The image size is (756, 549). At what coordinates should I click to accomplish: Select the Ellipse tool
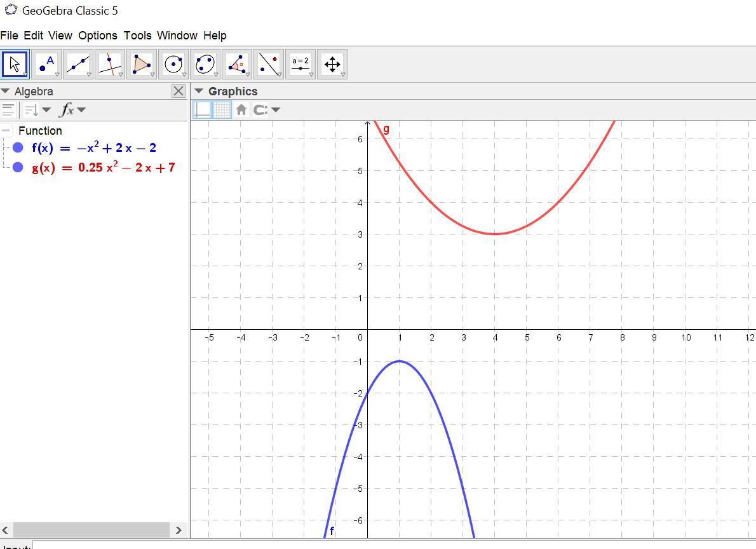pyautogui.click(x=205, y=64)
